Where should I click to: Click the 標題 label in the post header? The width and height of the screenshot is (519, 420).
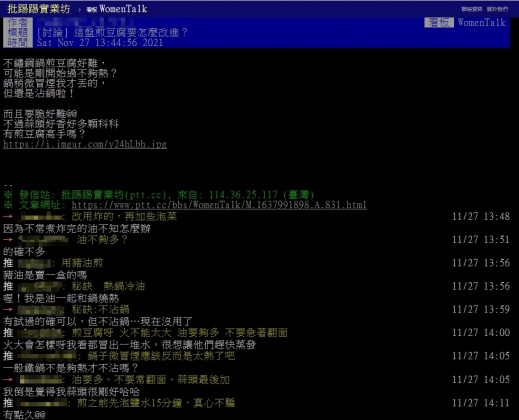[x=18, y=32]
